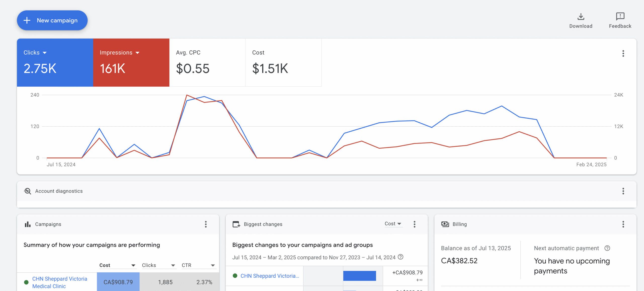Viewport: 644px width, 291px height.
Task: Open the Campaigns card three-dot menu
Action: click(206, 224)
